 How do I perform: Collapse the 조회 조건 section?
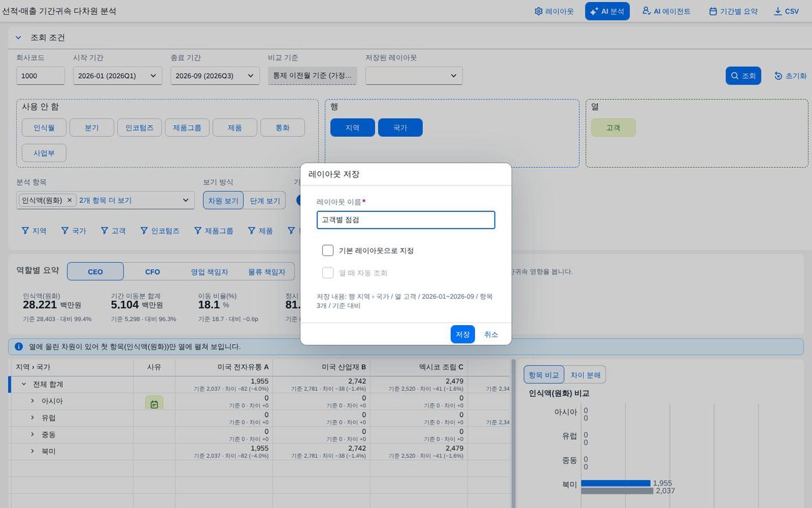coord(18,37)
